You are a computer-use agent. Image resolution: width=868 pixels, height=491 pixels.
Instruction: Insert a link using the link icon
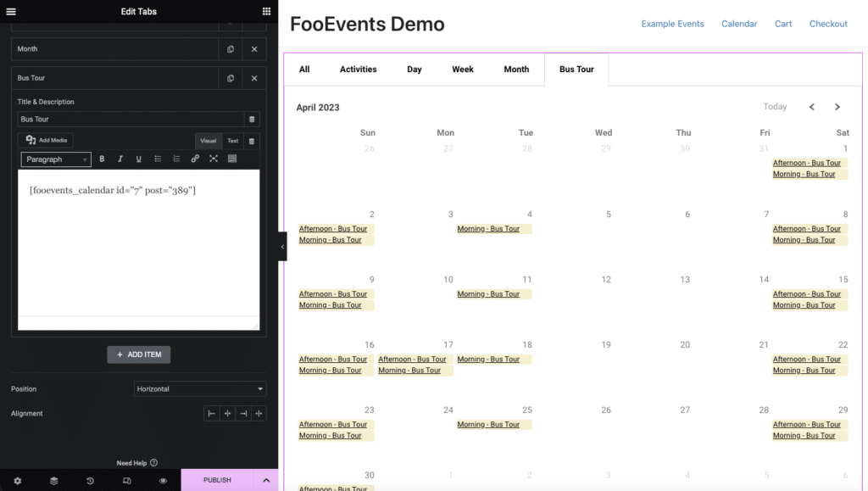click(194, 159)
